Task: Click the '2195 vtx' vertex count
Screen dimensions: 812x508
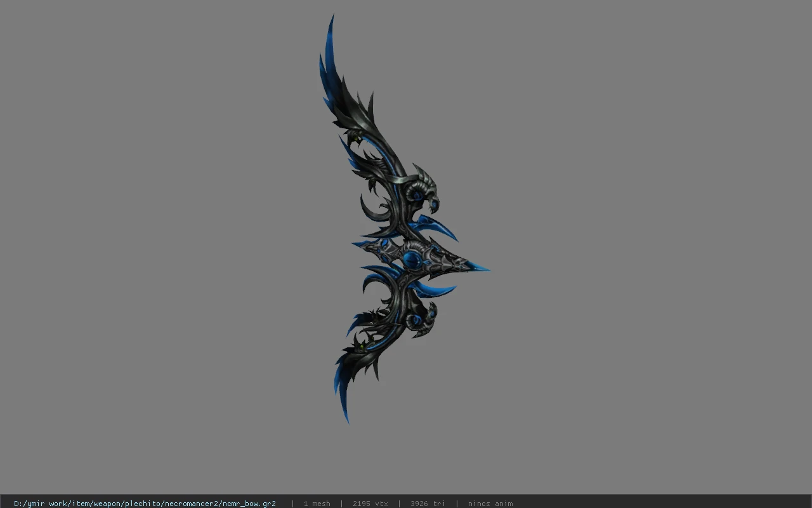Action: (x=370, y=504)
